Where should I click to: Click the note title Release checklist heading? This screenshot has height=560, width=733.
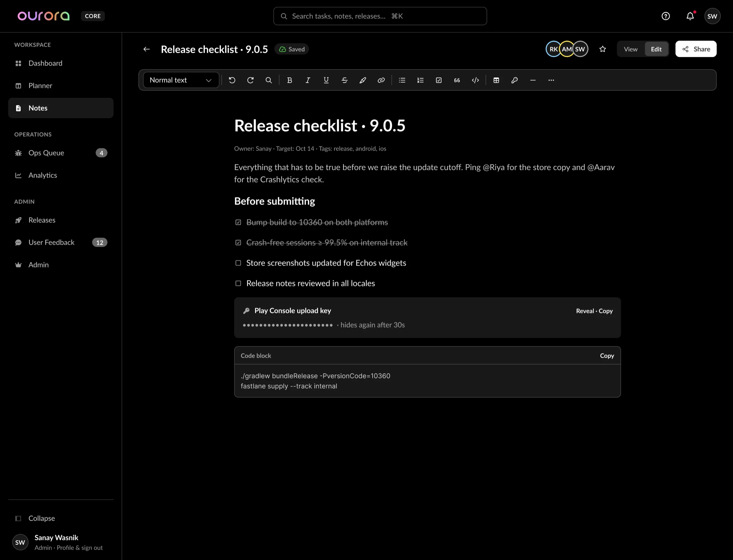click(319, 126)
